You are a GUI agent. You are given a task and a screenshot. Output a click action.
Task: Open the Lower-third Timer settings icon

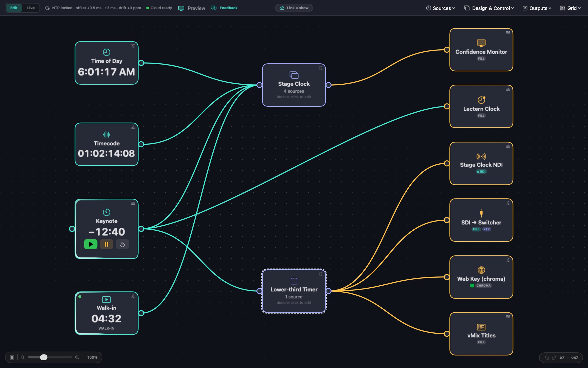(x=320, y=274)
